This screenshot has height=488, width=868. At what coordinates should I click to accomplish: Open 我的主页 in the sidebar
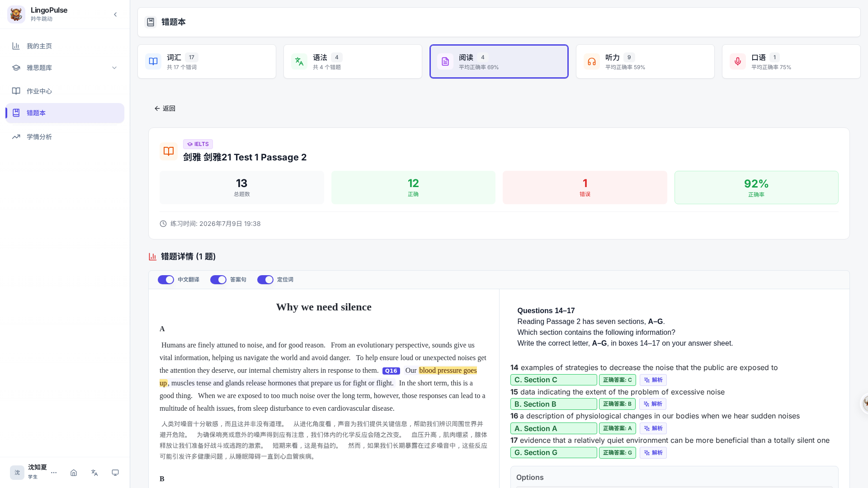65,46
